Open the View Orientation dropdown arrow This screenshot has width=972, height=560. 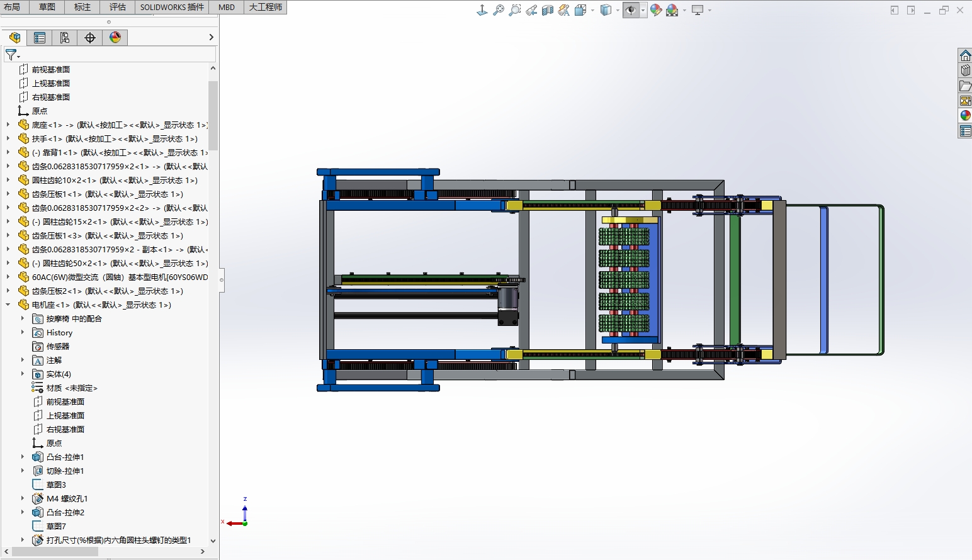click(593, 10)
